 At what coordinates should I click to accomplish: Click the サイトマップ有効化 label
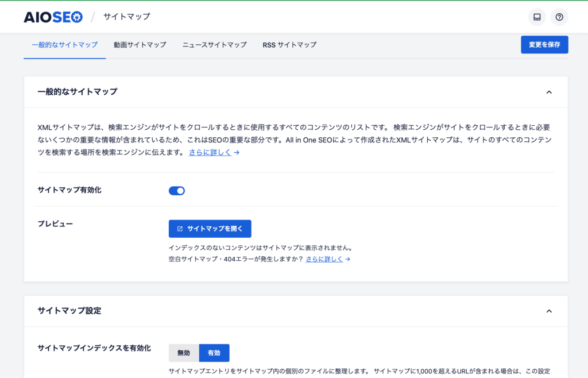click(69, 190)
